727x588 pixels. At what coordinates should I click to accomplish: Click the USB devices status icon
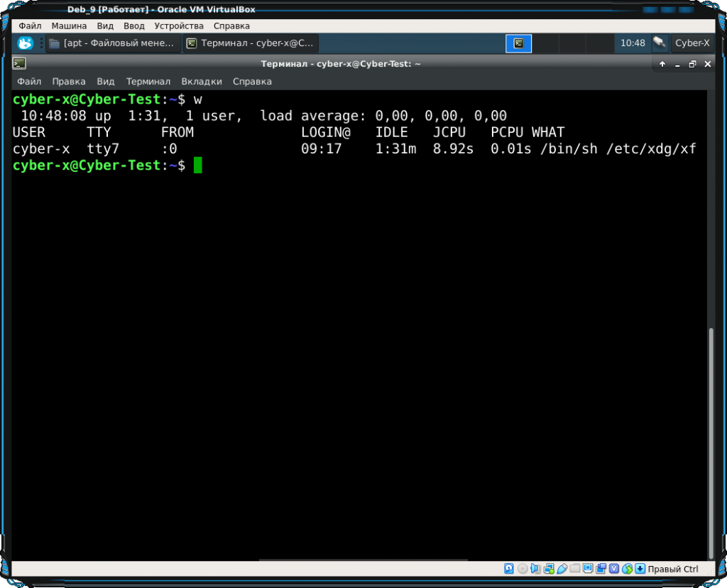tap(562, 569)
